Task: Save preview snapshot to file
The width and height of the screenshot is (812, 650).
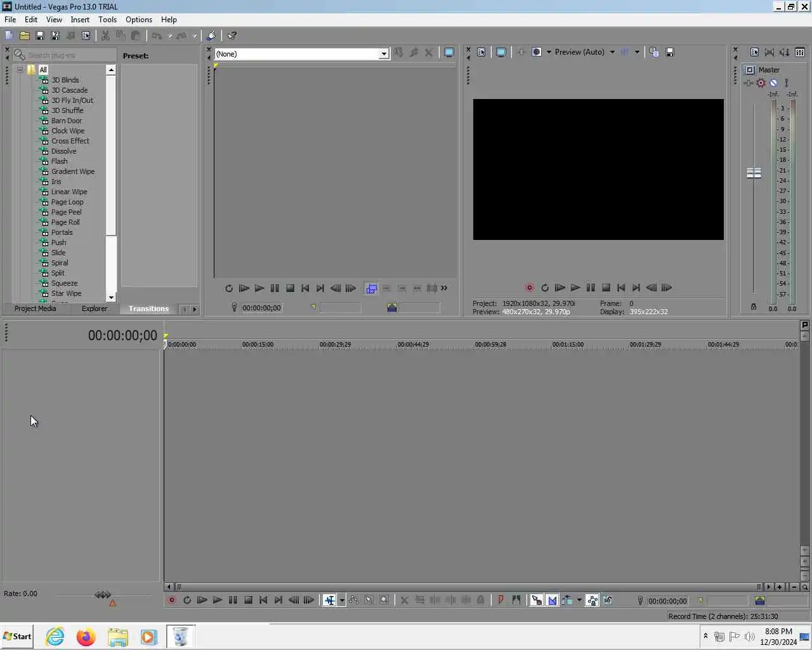Action: click(x=670, y=52)
